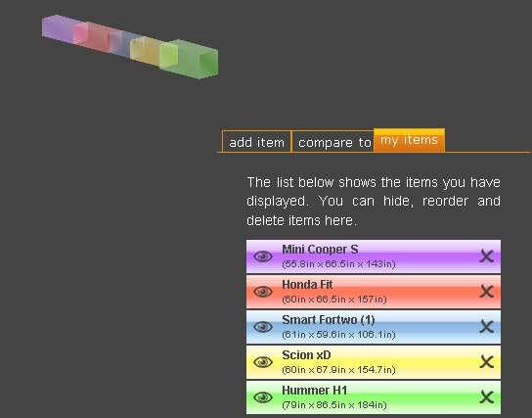Hide the Smart Fortwo (1) item
Screen dimensions: 532x418
pos(263,327)
